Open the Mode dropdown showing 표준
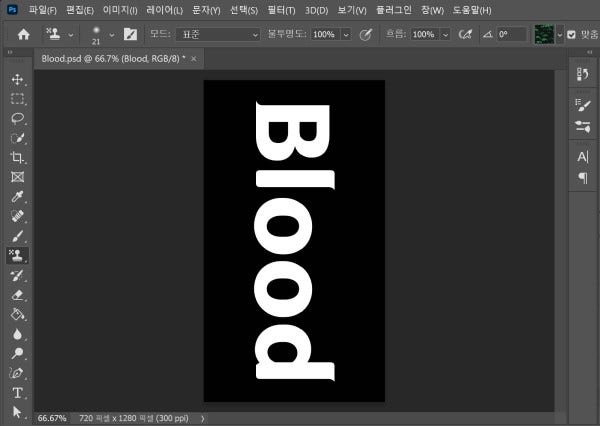The width and height of the screenshot is (600, 426). point(218,34)
